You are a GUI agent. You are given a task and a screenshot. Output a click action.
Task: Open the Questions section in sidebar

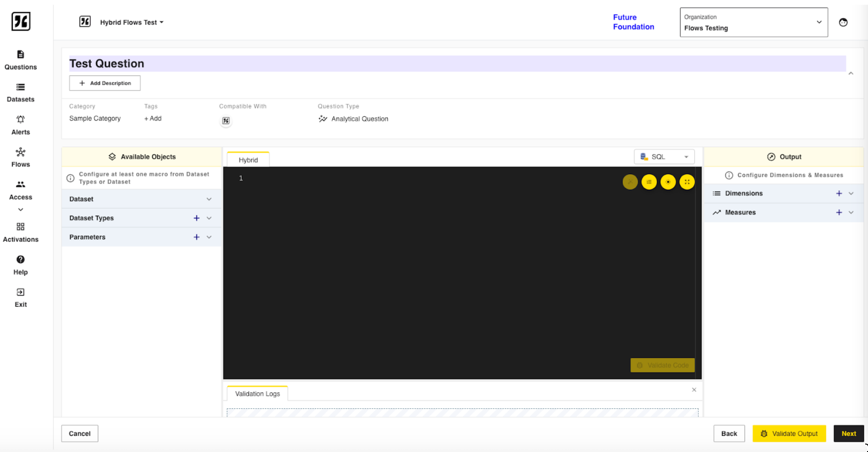[21, 60]
